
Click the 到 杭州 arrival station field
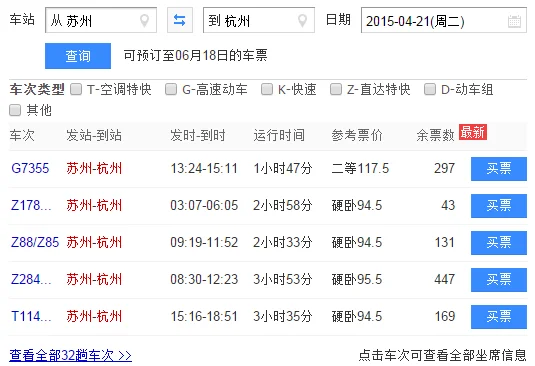[x=259, y=20]
